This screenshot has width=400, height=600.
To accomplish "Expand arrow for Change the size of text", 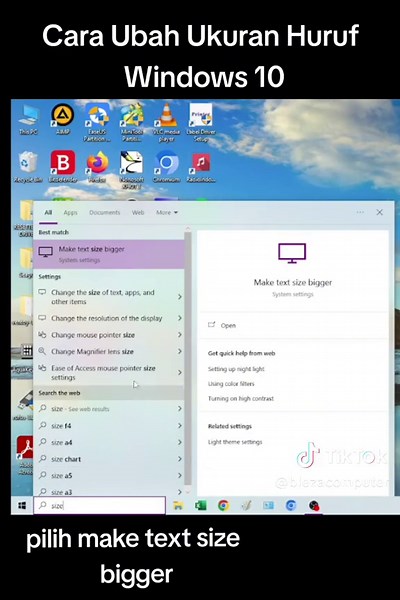I will 180,297.
